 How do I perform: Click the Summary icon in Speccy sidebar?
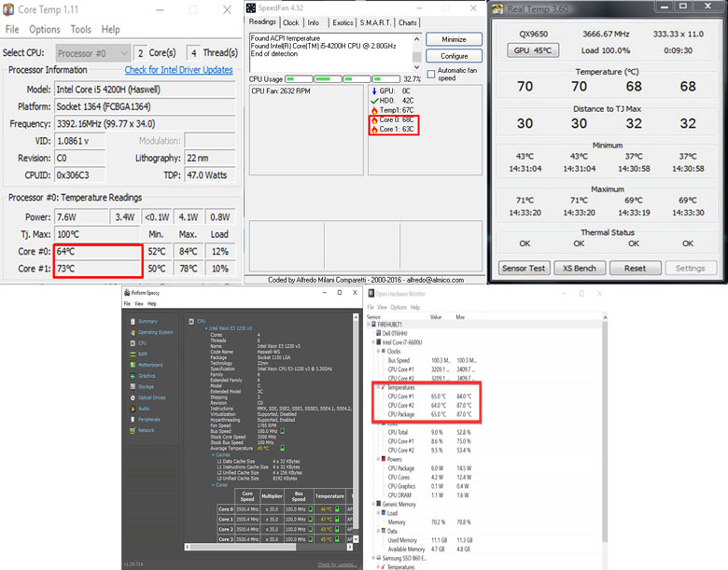tap(131, 321)
